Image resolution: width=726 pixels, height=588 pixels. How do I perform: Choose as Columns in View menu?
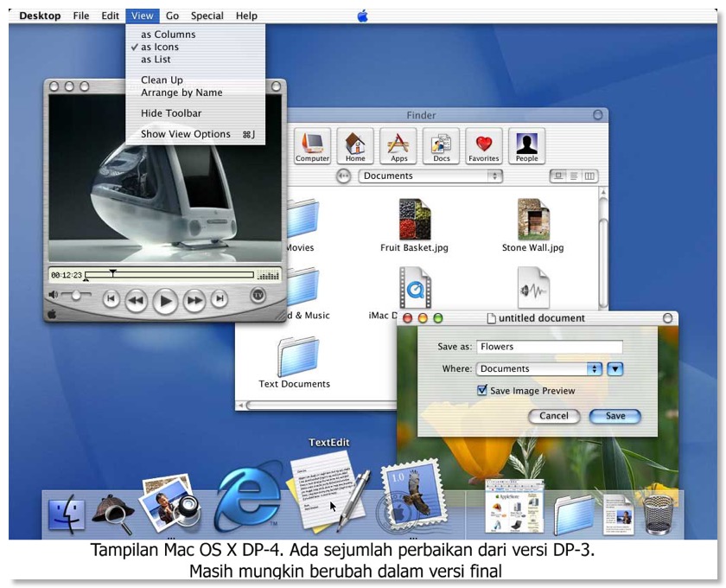pos(195,35)
